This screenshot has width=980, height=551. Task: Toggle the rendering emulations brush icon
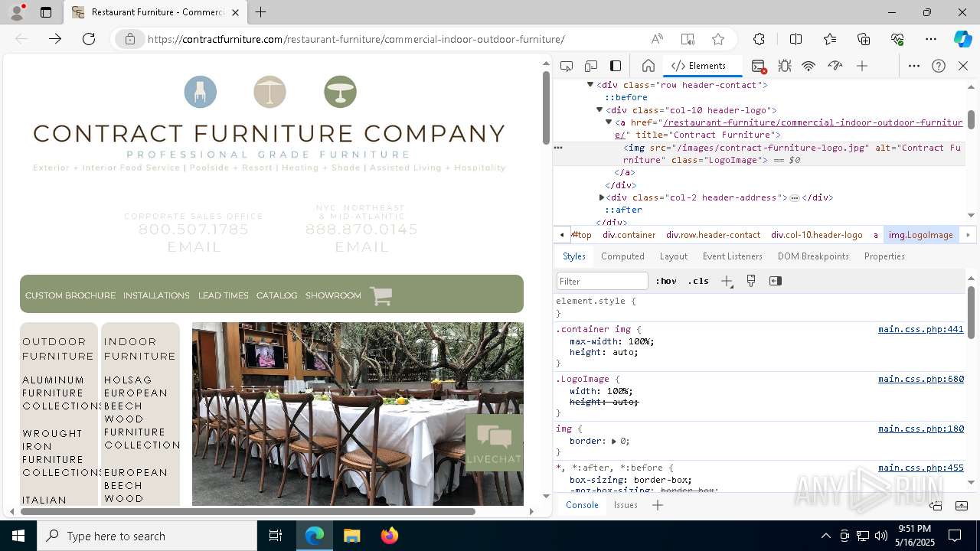click(x=751, y=281)
